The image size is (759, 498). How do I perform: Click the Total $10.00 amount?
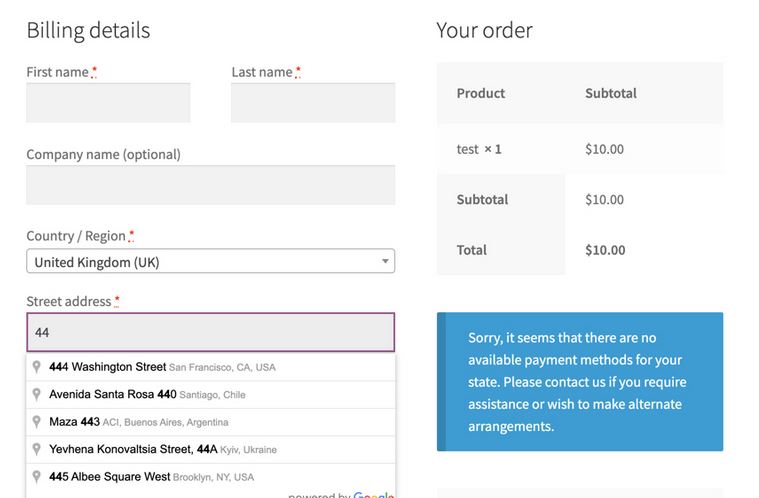click(x=605, y=250)
